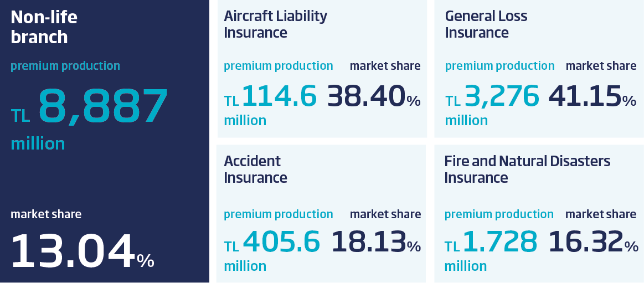Click premium production label above 405.6
Viewport: 644px width, 283px height.
(x=279, y=214)
